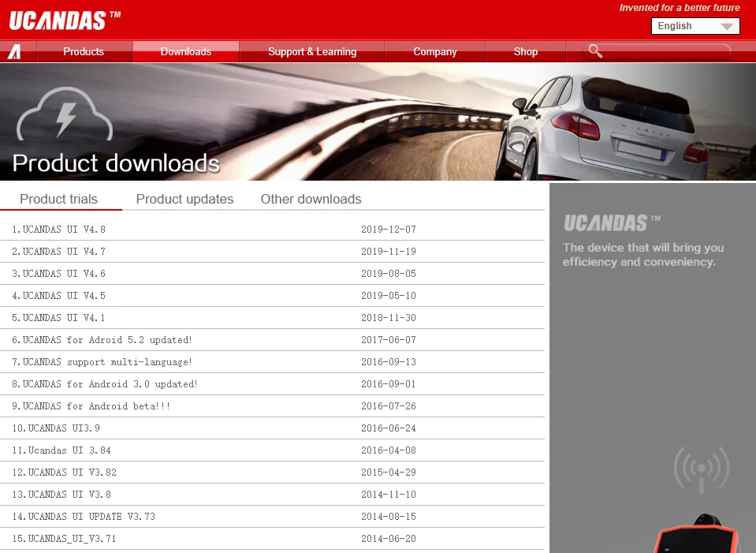Open the UCANDAS UI V4.6 download
The image size is (756, 553).
tap(59, 274)
